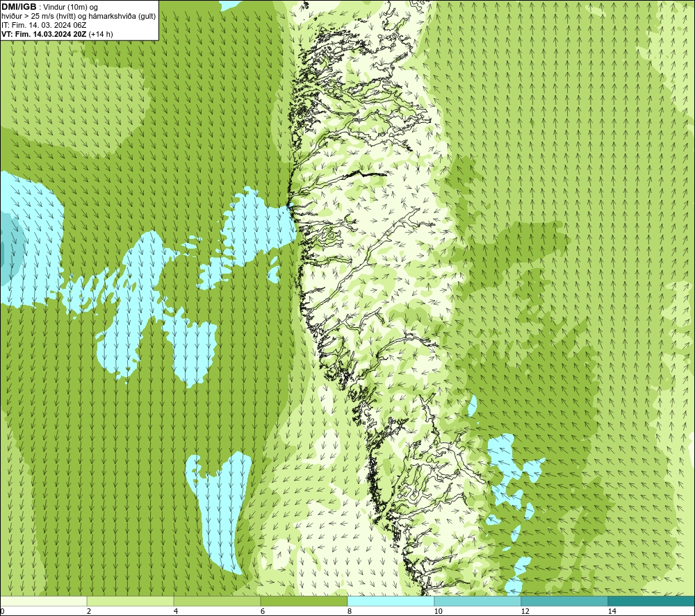Pick the dark teal above-14 m/s swatch

(x=651, y=601)
